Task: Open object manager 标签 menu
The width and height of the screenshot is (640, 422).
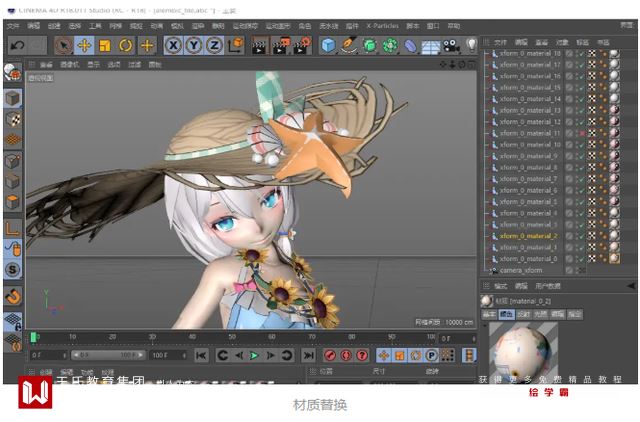Action: pyautogui.click(x=582, y=42)
